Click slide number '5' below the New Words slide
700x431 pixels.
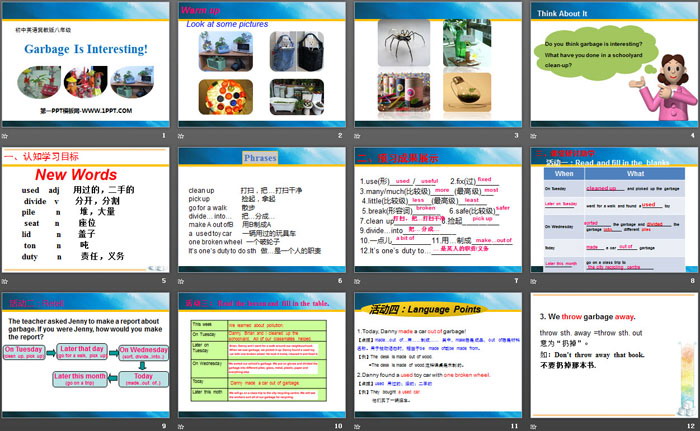(164, 280)
